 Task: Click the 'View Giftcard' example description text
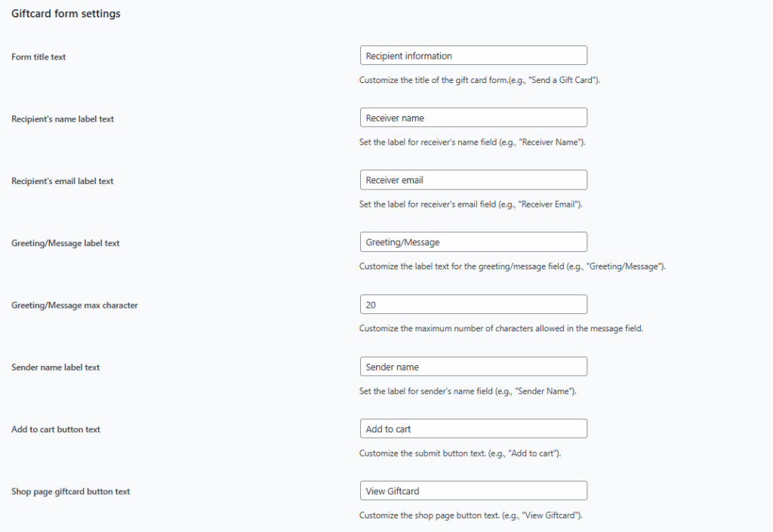pos(471,515)
